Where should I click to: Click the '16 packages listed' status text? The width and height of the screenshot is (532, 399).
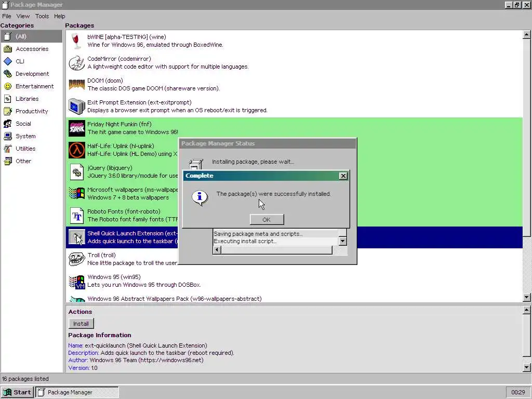[25, 379]
